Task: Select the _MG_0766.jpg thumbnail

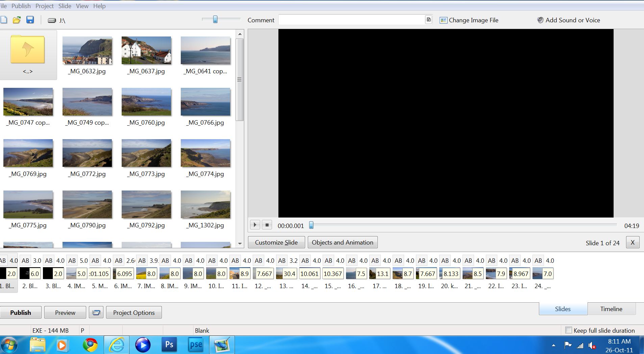Action: [x=205, y=102]
